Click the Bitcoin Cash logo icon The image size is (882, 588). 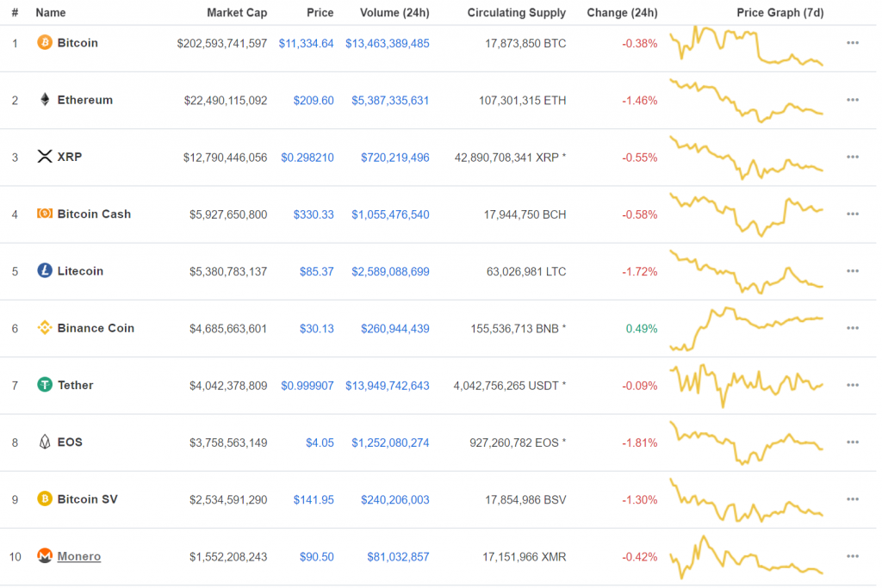(x=45, y=213)
